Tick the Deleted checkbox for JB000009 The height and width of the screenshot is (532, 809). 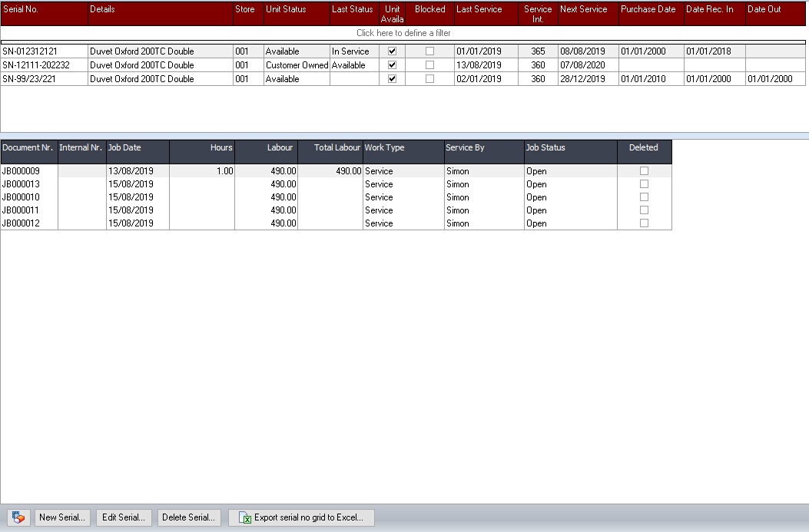pyautogui.click(x=644, y=171)
